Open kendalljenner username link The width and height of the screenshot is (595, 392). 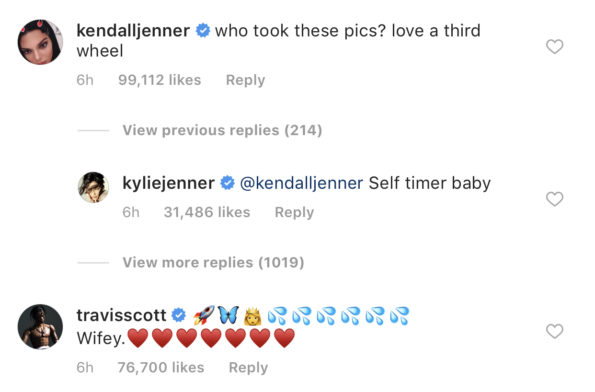pos(133,31)
